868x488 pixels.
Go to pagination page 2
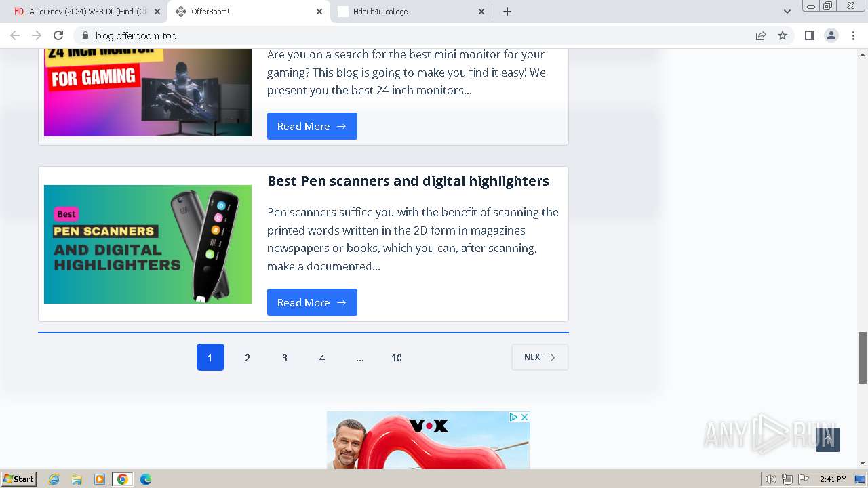[x=248, y=357]
